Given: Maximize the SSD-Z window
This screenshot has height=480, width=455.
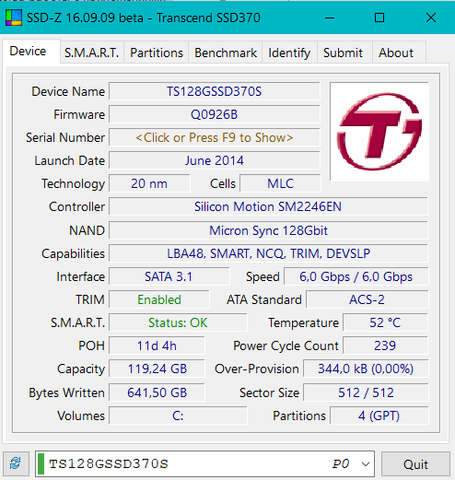Looking at the screenshot, I should click(x=379, y=17).
